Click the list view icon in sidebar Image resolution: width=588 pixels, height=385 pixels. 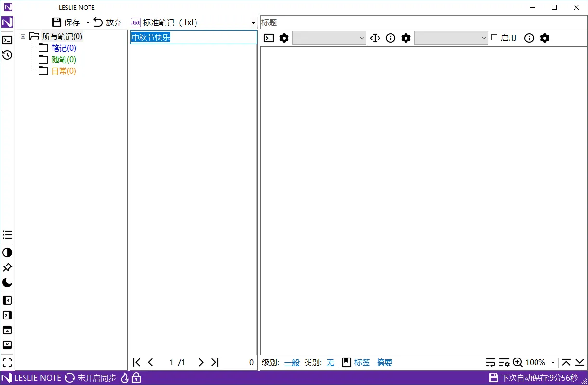pos(7,235)
